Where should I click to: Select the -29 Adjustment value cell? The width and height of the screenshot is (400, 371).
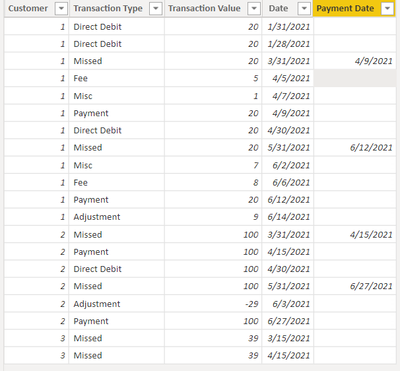[x=213, y=304]
